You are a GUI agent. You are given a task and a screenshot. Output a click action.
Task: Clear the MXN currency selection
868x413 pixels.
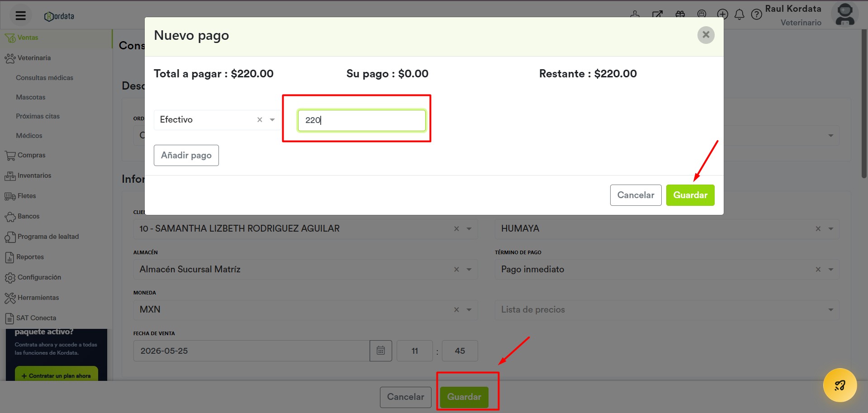pyautogui.click(x=456, y=310)
